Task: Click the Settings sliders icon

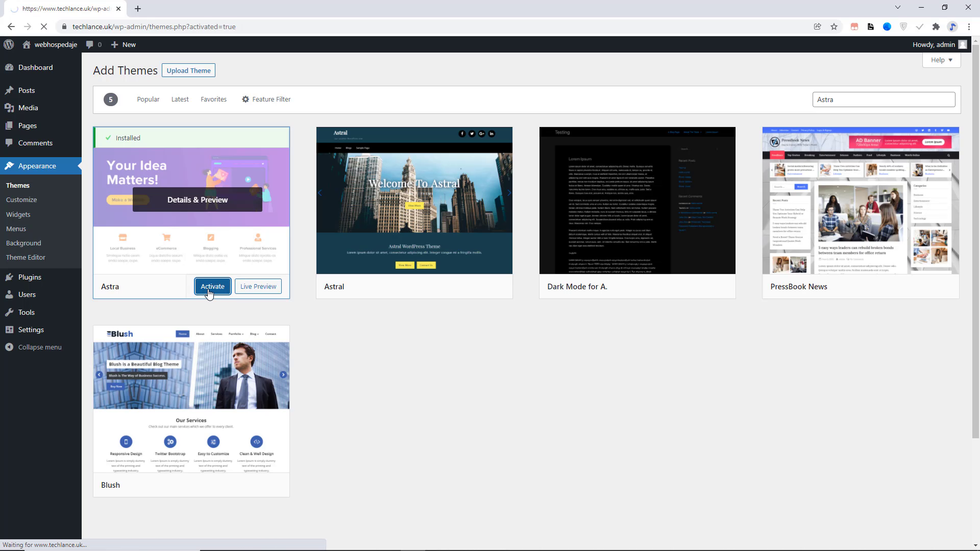Action: (9, 330)
